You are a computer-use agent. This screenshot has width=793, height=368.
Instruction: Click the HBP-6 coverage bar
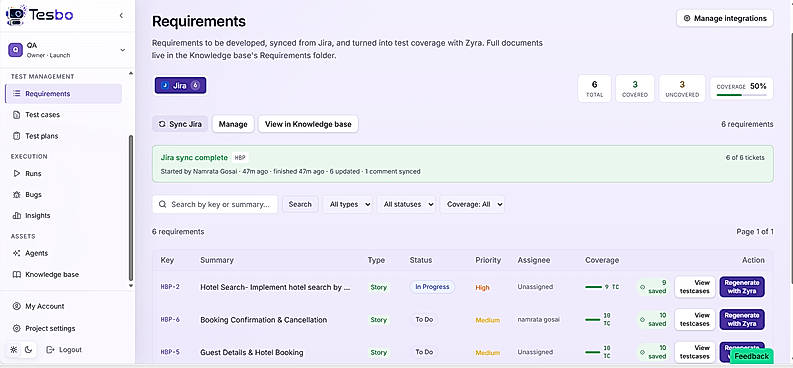(593, 319)
